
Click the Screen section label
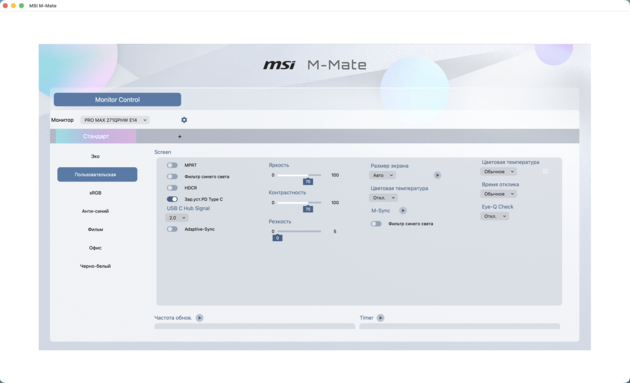pos(163,152)
